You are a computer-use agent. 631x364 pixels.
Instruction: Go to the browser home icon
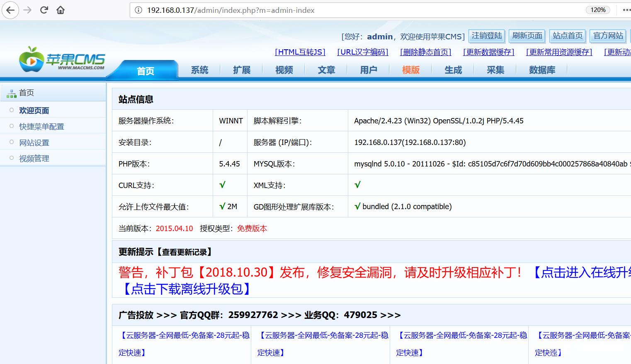pyautogui.click(x=61, y=10)
